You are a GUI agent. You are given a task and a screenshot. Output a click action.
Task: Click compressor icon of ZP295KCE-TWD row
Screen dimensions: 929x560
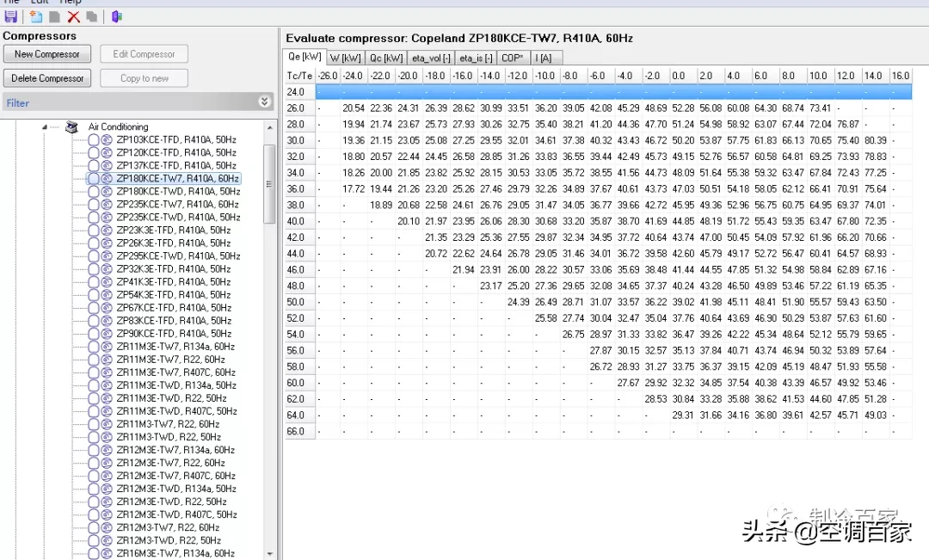(x=107, y=256)
